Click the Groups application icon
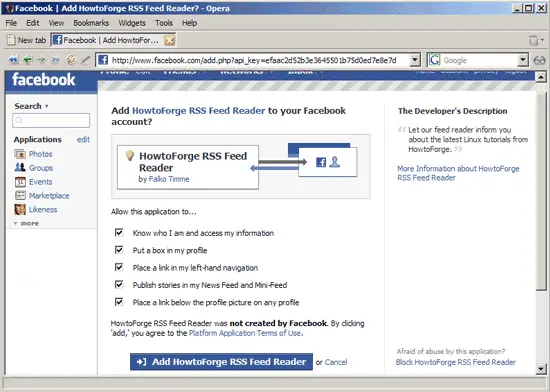The image size is (550, 392). pos(20,168)
